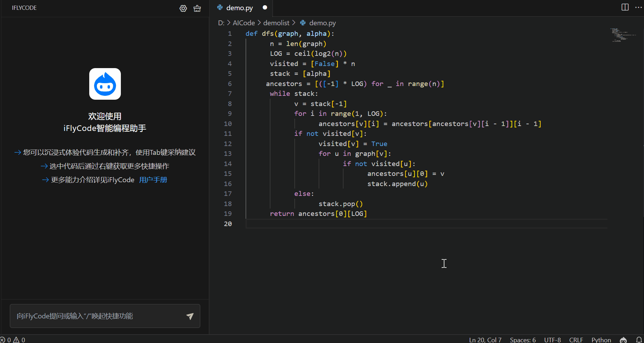The height and width of the screenshot is (343, 644).
Task: Open iFlyCode settings gear icon
Action: coord(183,8)
